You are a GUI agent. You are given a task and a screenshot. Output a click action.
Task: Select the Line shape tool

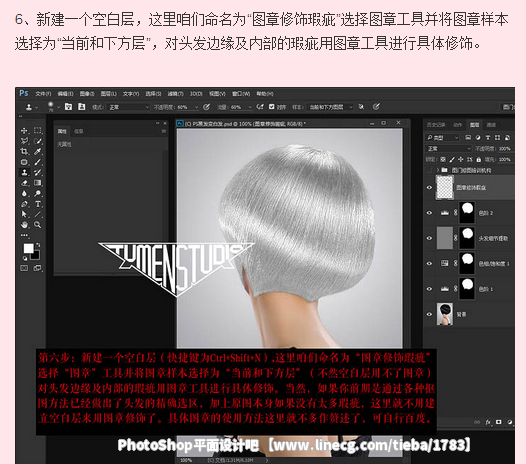click(38, 214)
